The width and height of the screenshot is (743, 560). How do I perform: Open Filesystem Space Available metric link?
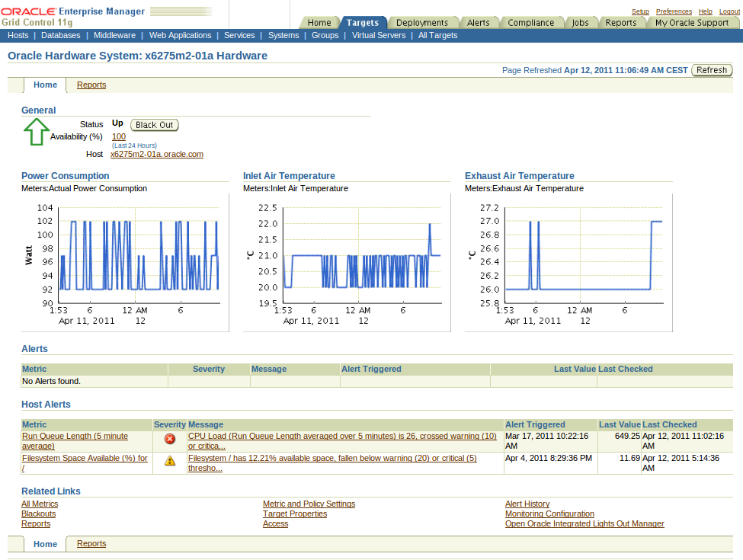(85, 463)
